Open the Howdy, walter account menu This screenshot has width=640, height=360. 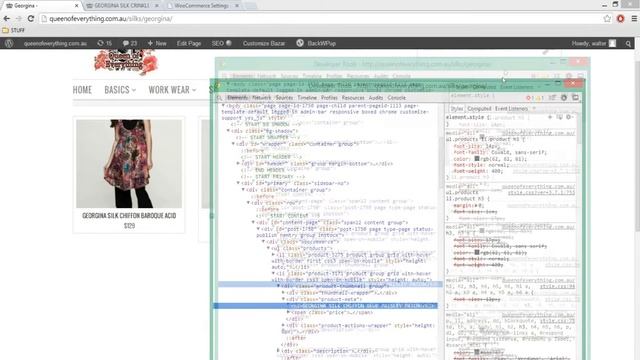[593, 43]
